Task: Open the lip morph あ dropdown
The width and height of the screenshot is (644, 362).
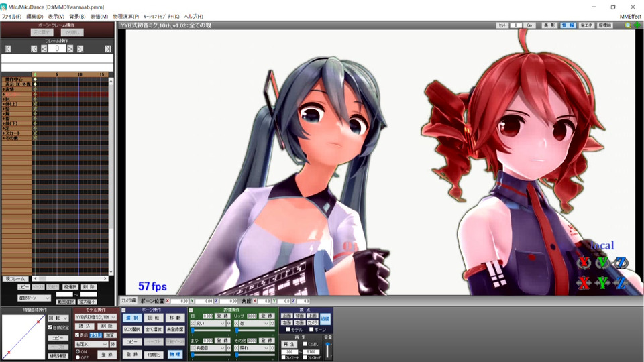Action: (x=255, y=324)
